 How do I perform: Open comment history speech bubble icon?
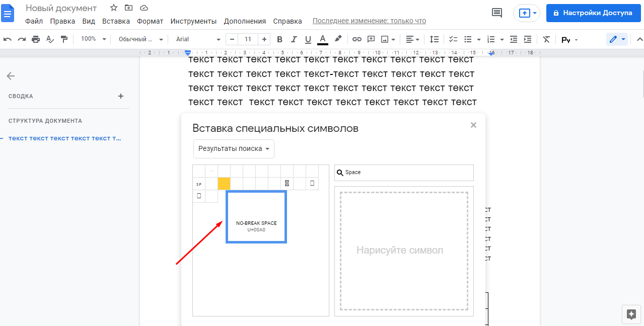[x=497, y=13]
